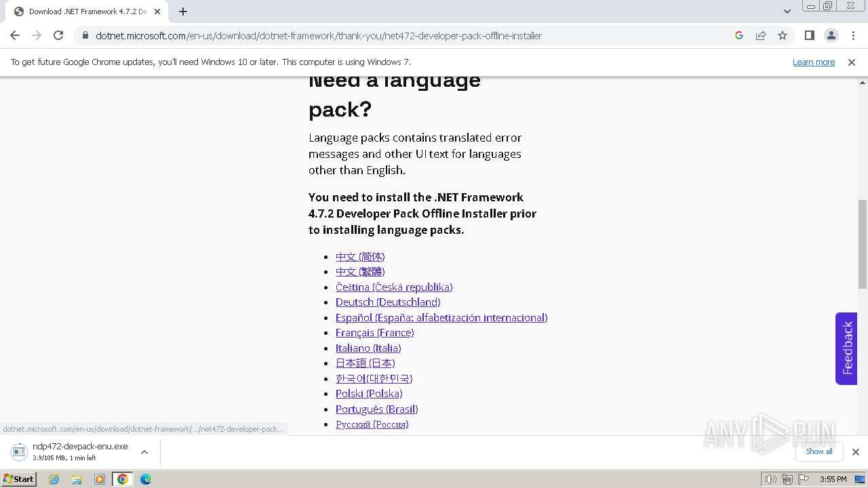Launch Microsoft Edge from taskbar
Image resolution: width=868 pixels, height=488 pixels.
(145, 479)
